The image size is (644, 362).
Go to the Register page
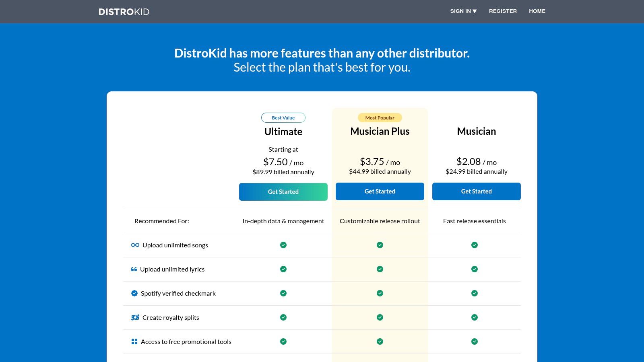503,11
